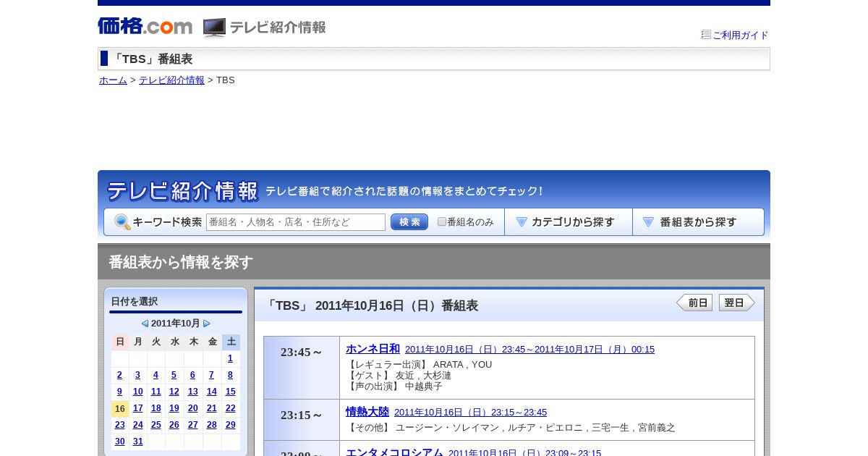Image resolution: width=868 pixels, height=456 pixels.
Task: Expand 番組表から探す dropdown
Action: coord(698,222)
